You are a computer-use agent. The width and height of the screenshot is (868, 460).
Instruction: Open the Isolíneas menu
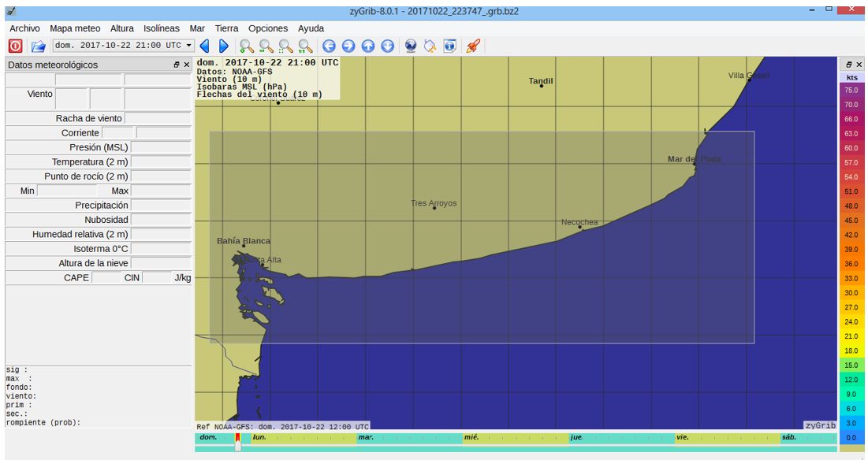162,28
